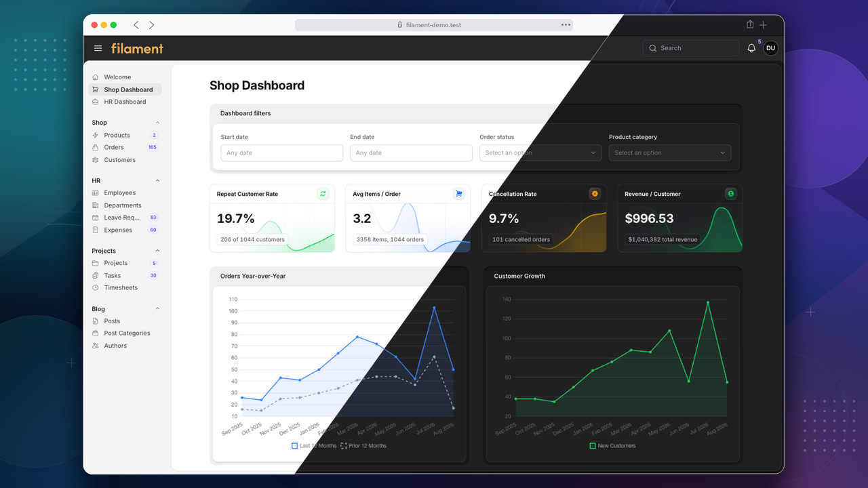Click the Timesheets clock icon in sidebar
The image size is (868, 488).
(x=96, y=288)
